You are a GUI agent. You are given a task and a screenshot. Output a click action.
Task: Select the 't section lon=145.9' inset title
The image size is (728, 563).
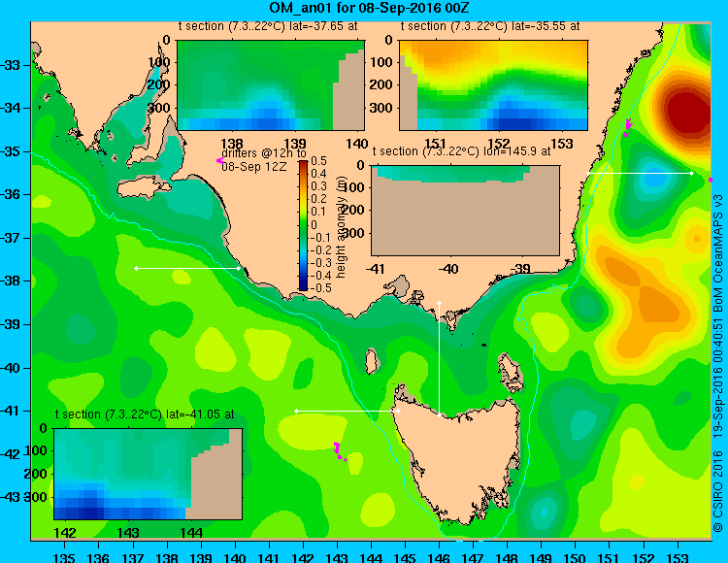[461, 151]
